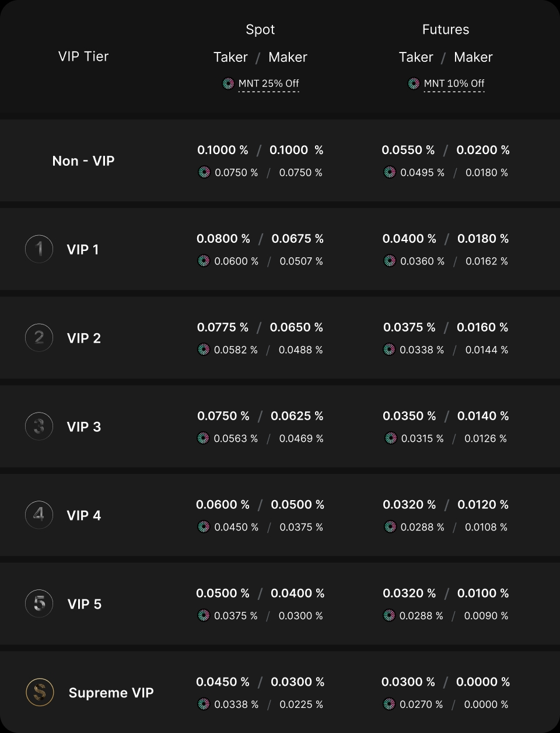
Task: Click VIP 3 spot taker fee 0.0750 %
Action: click(223, 416)
